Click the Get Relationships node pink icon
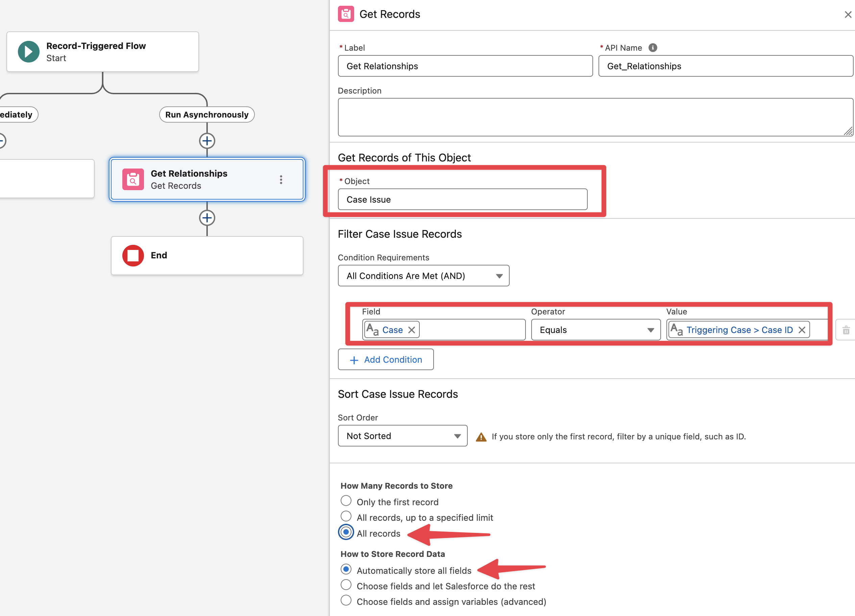Viewport: 855px width, 616px height. click(133, 179)
